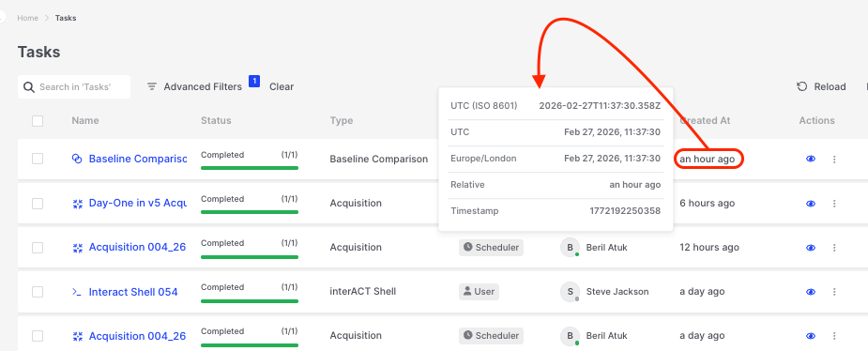Click the '12 hours ago' created time
The height and width of the screenshot is (351, 868).
click(709, 248)
